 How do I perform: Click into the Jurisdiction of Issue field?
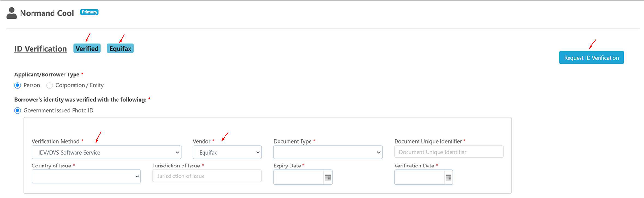(x=207, y=176)
